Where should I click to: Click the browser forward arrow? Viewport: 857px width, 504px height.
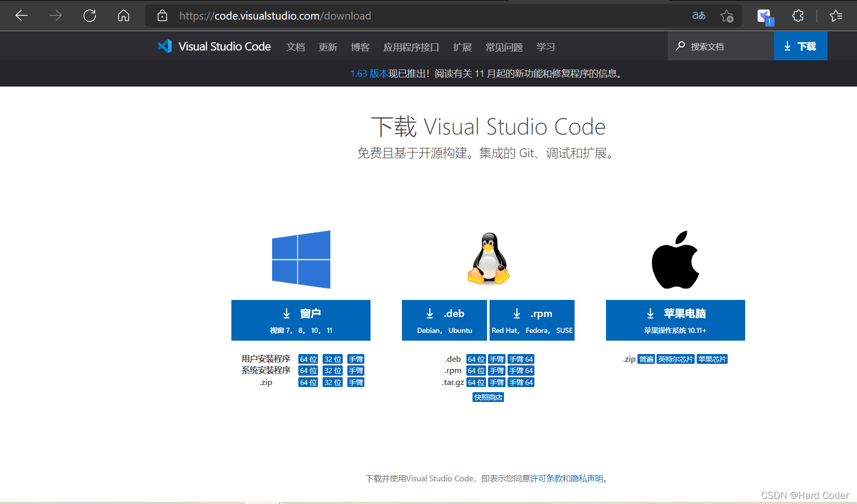(56, 15)
